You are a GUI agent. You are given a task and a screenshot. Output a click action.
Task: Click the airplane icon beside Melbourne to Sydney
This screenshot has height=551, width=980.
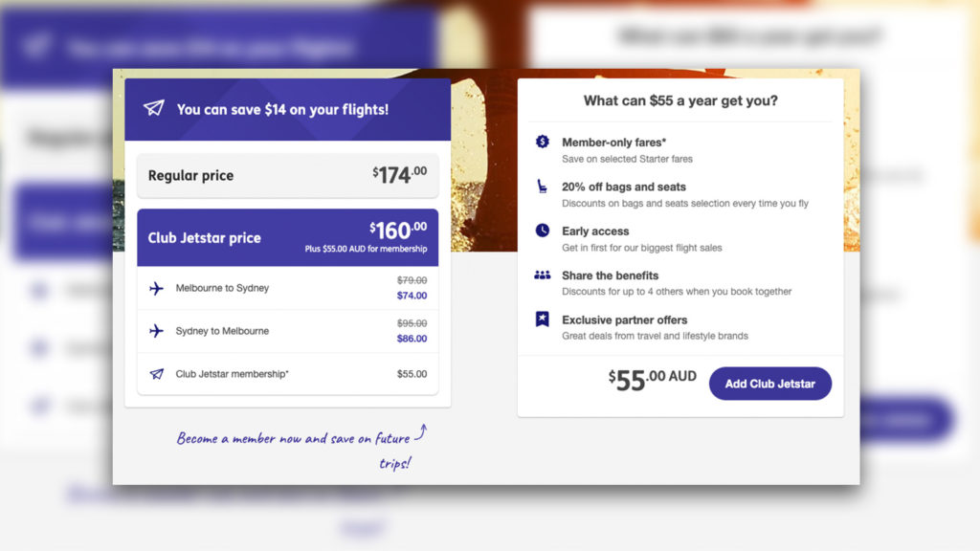tap(158, 287)
